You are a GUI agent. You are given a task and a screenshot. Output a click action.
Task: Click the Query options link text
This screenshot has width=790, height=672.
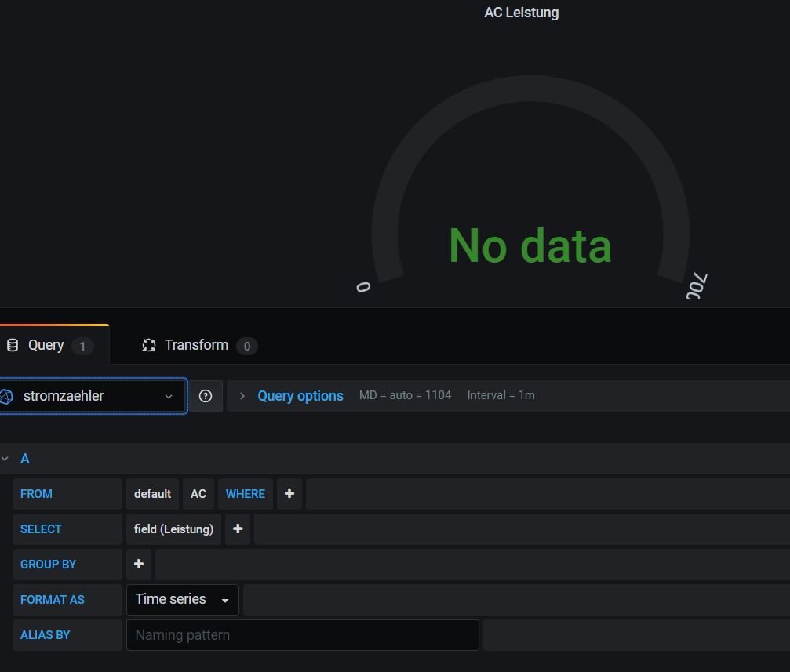(x=300, y=396)
